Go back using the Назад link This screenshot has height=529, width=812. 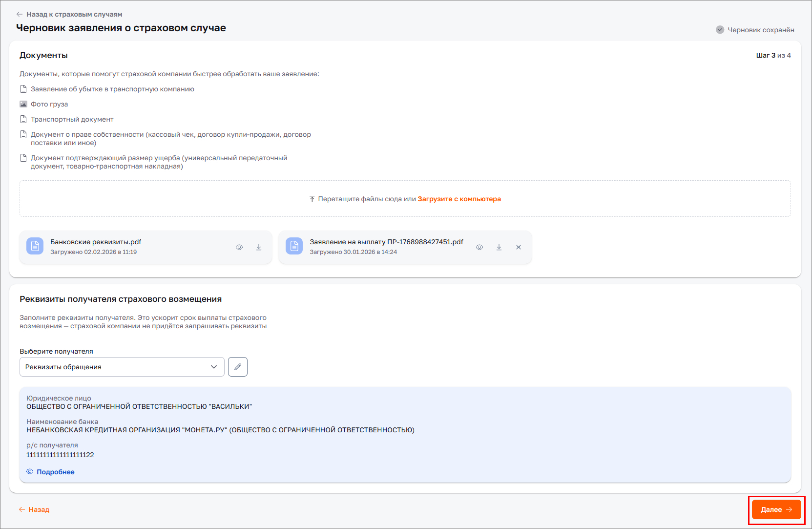pos(34,509)
